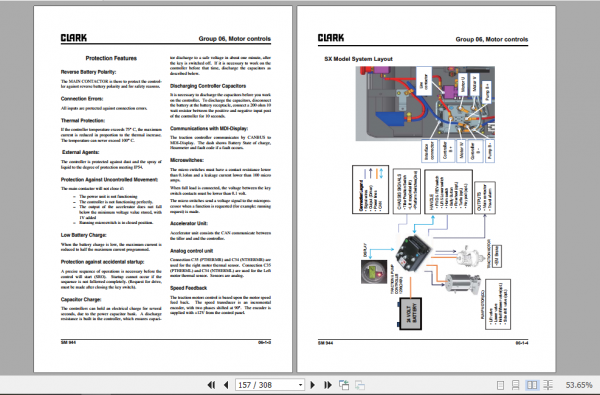
Task: Switch to single page view
Action: pos(500,385)
